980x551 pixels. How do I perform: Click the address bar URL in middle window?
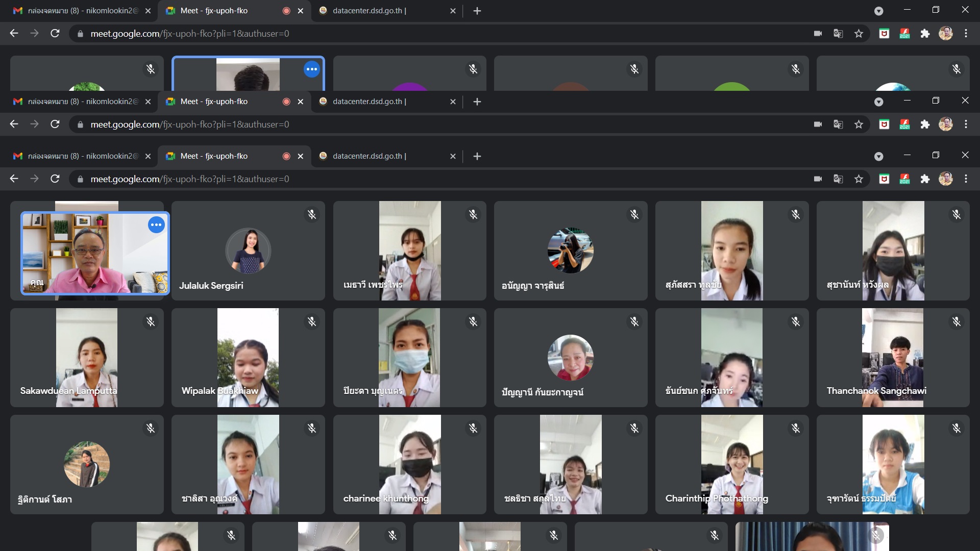click(x=190, y=124)
